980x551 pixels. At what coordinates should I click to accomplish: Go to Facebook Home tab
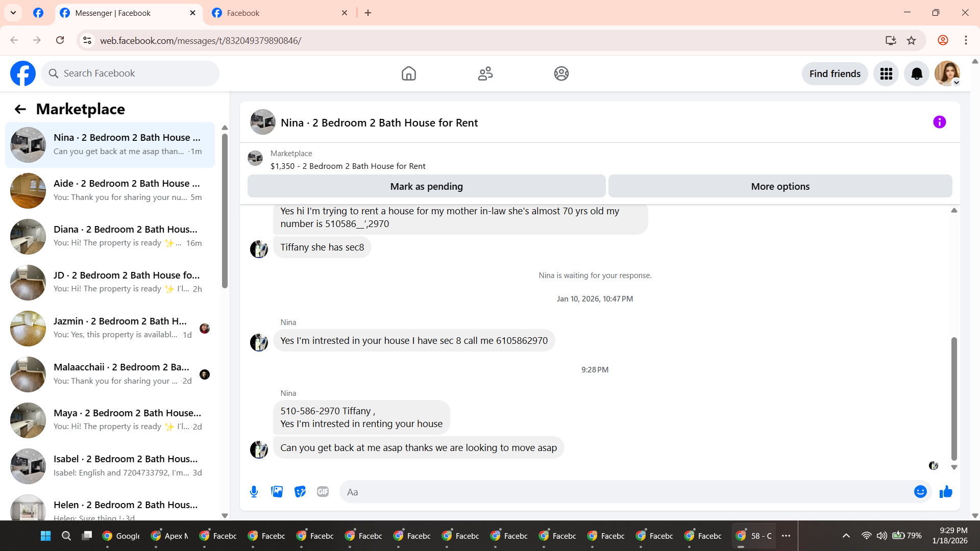[x=408, y=74]
